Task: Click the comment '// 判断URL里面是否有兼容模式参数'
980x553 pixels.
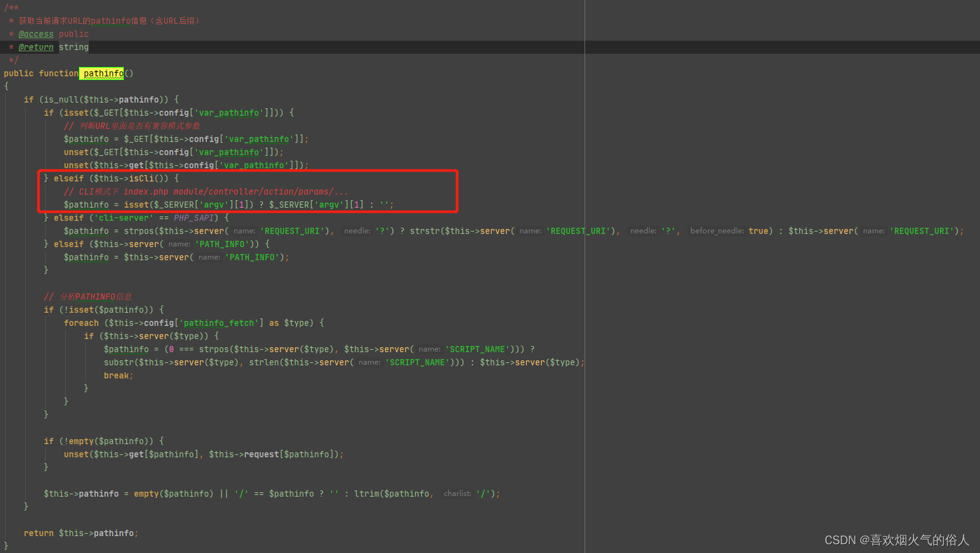Action: [x=132, y=126]
